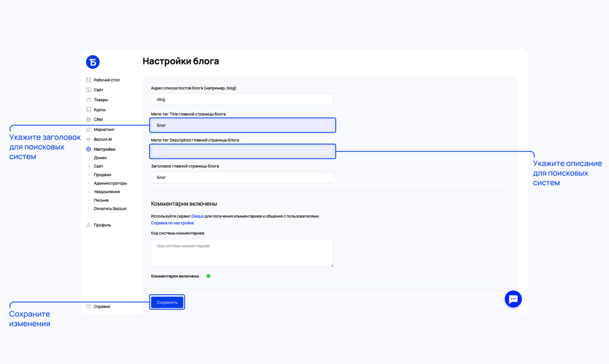Click the CRM sidebar icon
Viewport: 609px width, 364px height.
89,120
